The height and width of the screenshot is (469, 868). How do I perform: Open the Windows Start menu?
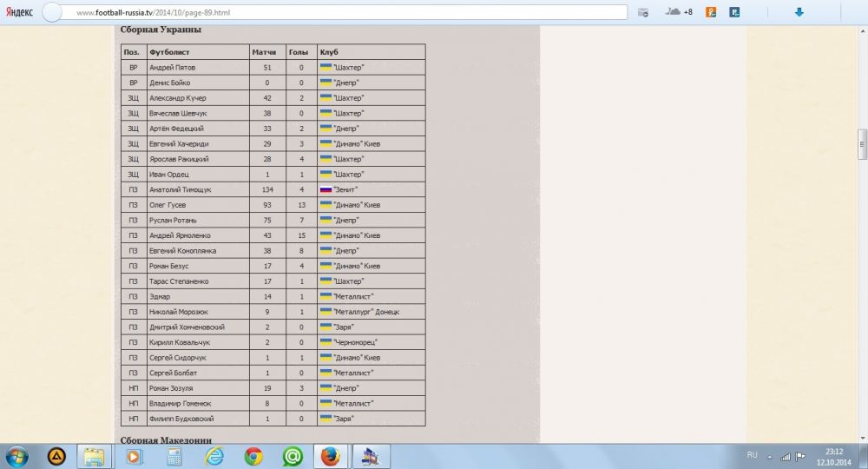16,457
